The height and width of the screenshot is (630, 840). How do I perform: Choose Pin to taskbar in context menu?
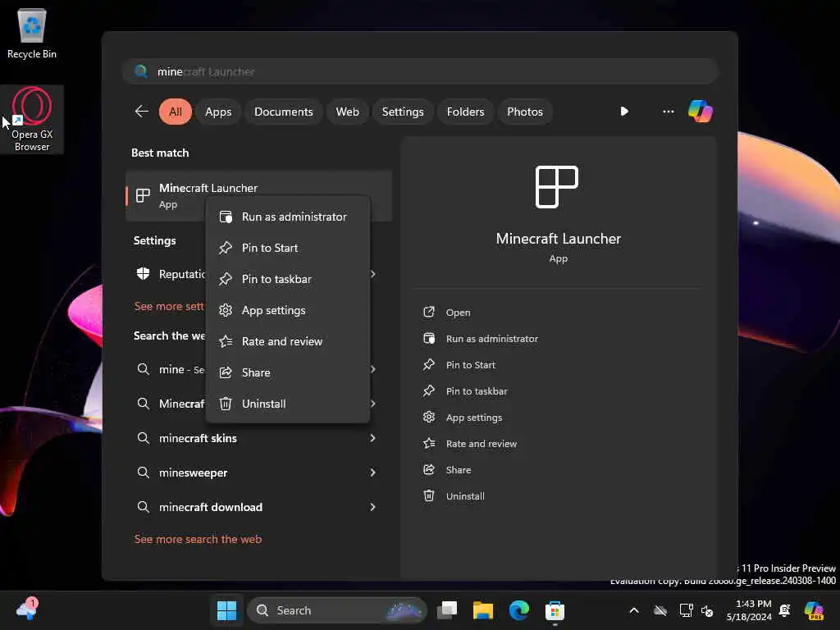coord(288,279)
